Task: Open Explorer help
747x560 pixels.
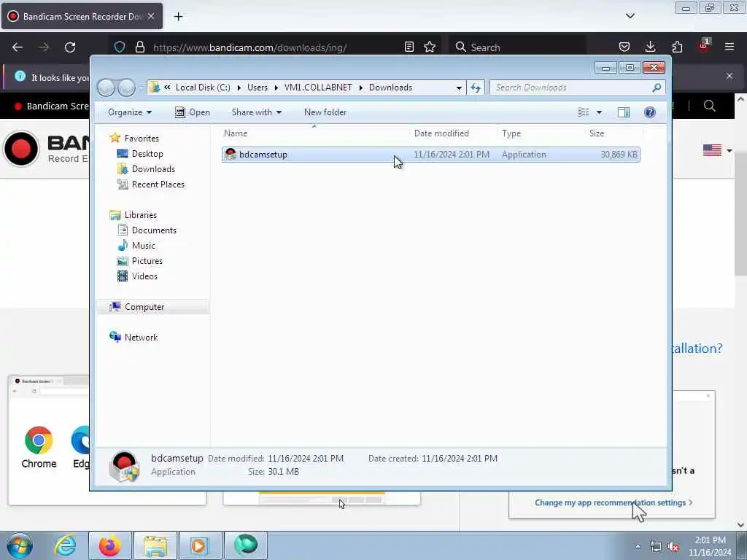Action: click(x=649, y=112)
